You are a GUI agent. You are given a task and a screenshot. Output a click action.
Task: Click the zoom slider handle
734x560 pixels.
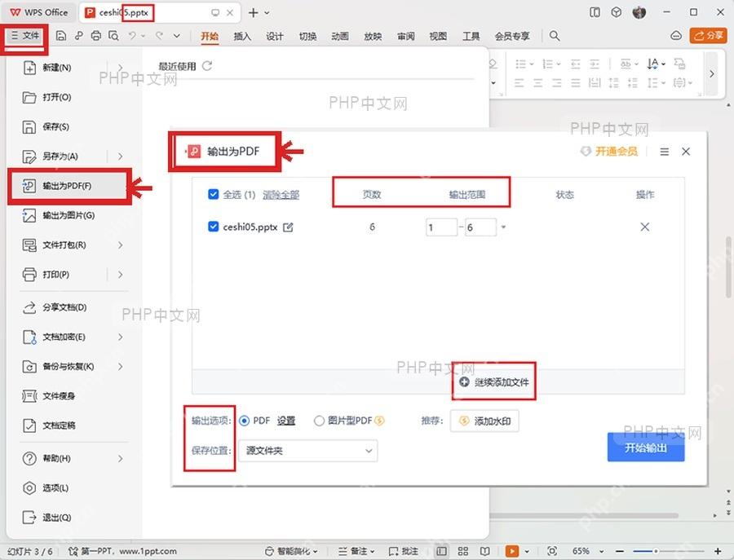point(656,551)
